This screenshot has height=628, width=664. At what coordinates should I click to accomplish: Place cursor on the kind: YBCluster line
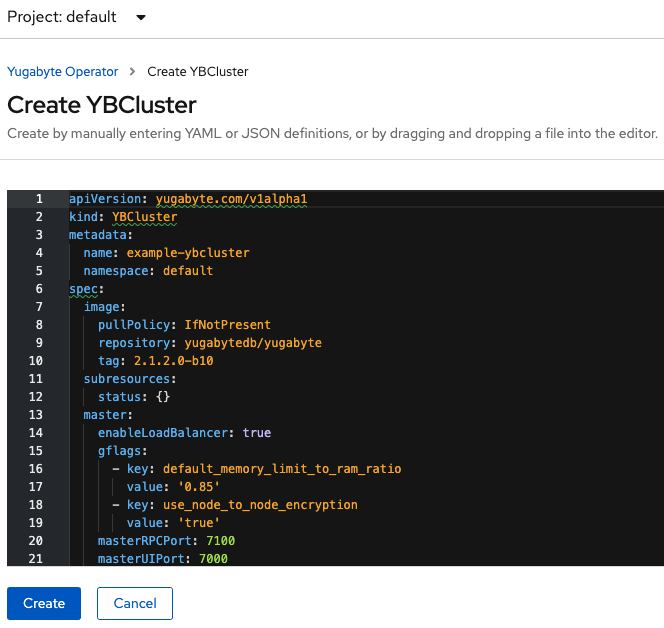[x=123, y=217]
